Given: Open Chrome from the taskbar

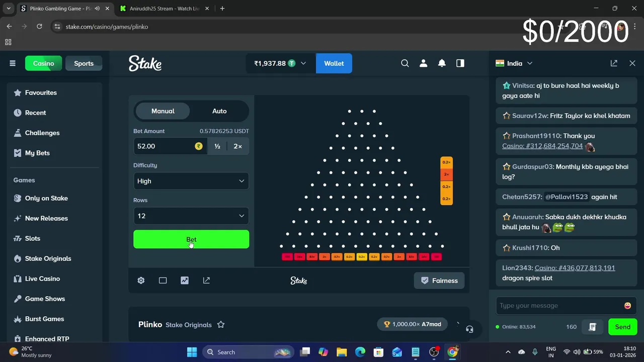Looking at the screenshot, I should (453, 352).
